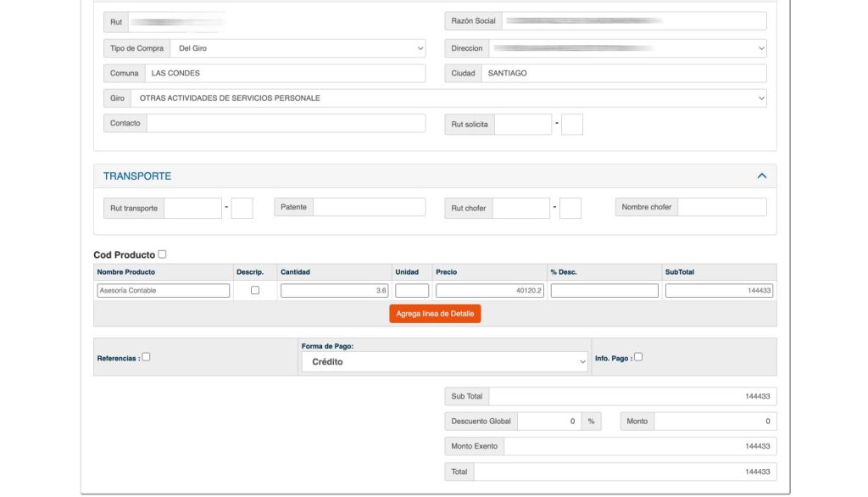Edit the Nombre Producto field Asesoría Contable
Viewport: 868px width, 497px height.
coord(164,291)
